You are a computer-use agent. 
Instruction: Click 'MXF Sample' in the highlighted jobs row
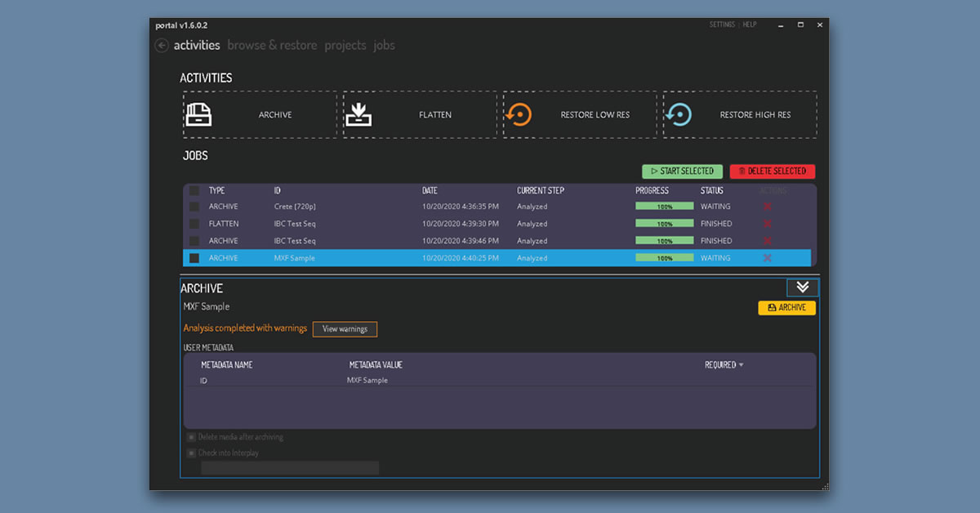pyautogui.click(x=295, y=258)
